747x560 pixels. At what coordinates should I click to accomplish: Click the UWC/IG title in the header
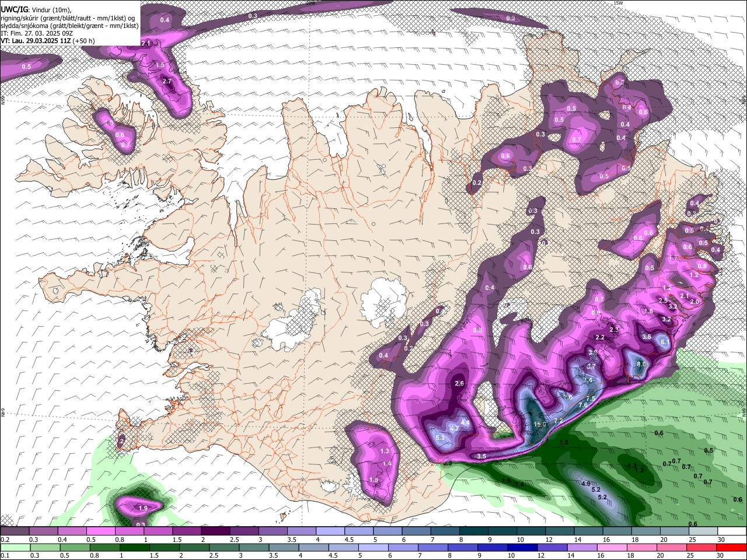14,9
